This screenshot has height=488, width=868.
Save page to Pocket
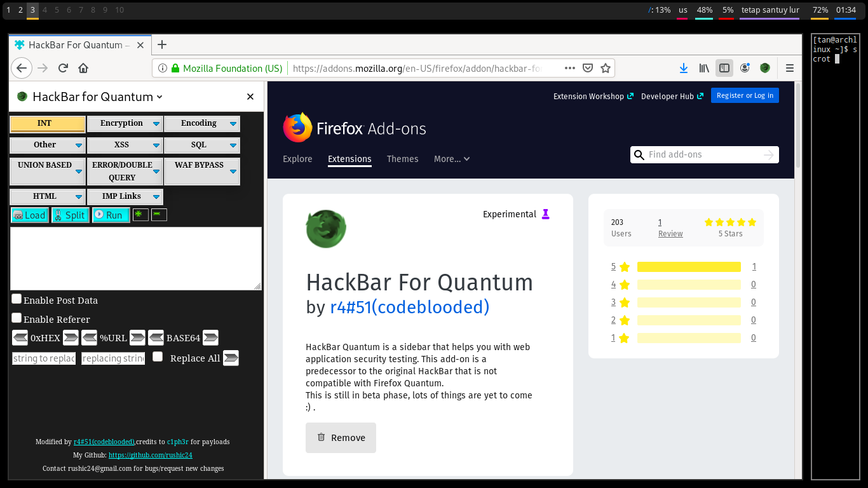point(588,68)
